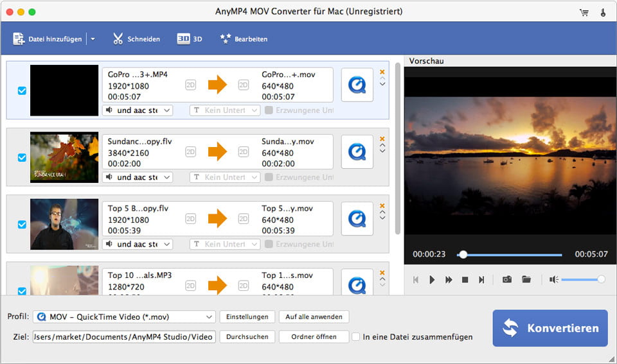Open the 3D settings tool
The width and height of the screenshot is (617, 364).
(189, 39)
